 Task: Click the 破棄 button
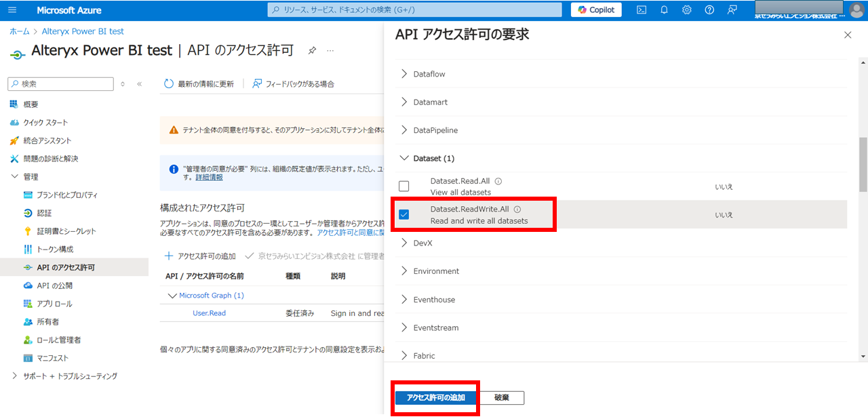pyautogui.click(x=502, y=398)
